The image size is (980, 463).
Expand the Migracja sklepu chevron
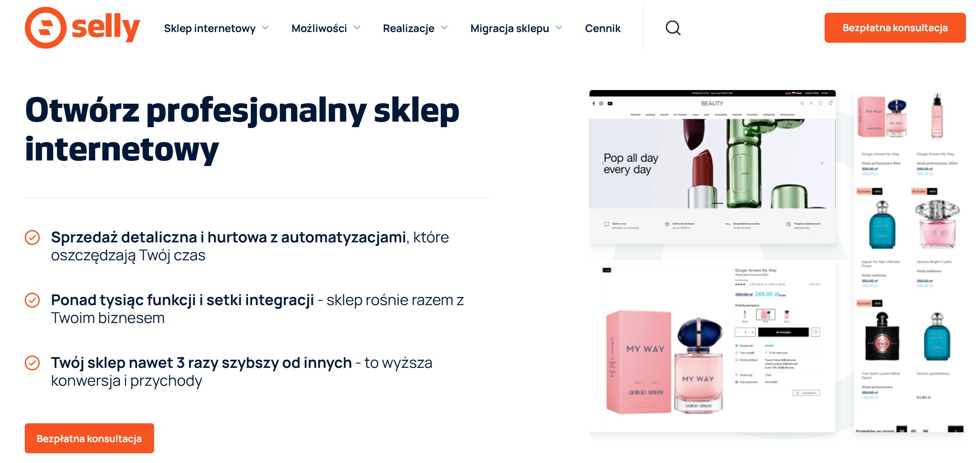pos(559,28)
